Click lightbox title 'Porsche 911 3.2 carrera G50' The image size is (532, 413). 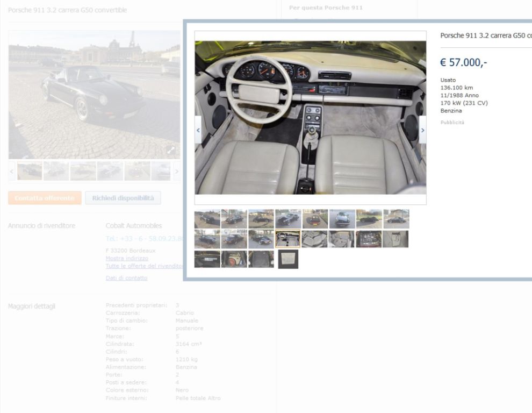(x=486, y=35)
